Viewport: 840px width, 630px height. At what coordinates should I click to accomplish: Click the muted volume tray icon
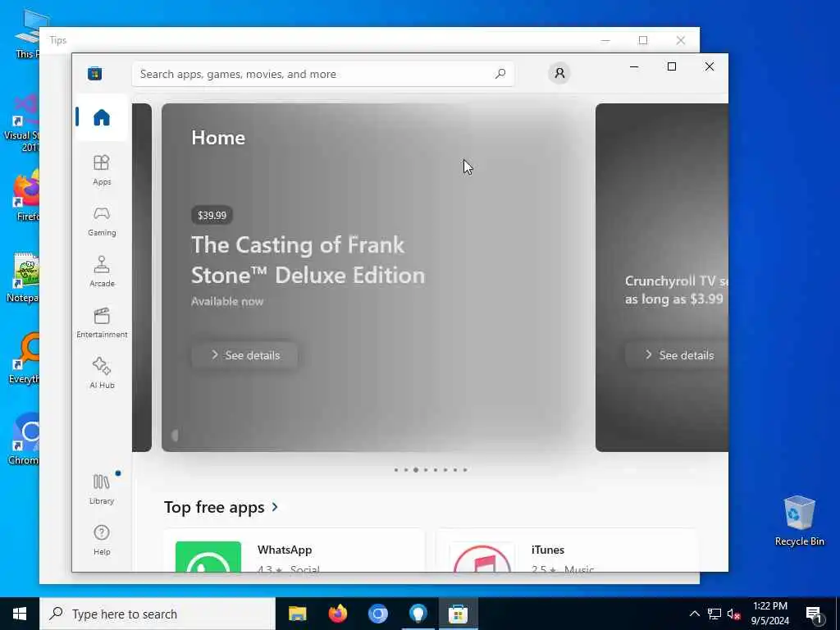click(x=734, y=614)
